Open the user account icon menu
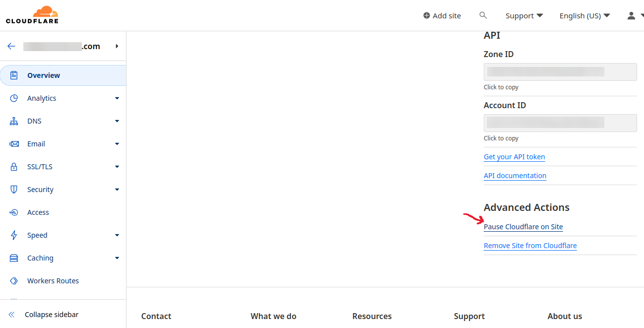Image resolution: width=644 pixels, height=328 pixels. pos(631,16)
